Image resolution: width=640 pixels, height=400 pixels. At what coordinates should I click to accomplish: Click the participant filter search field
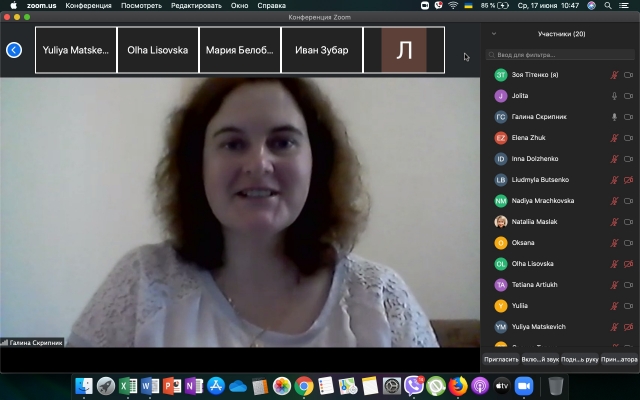(x=560, y=55)
